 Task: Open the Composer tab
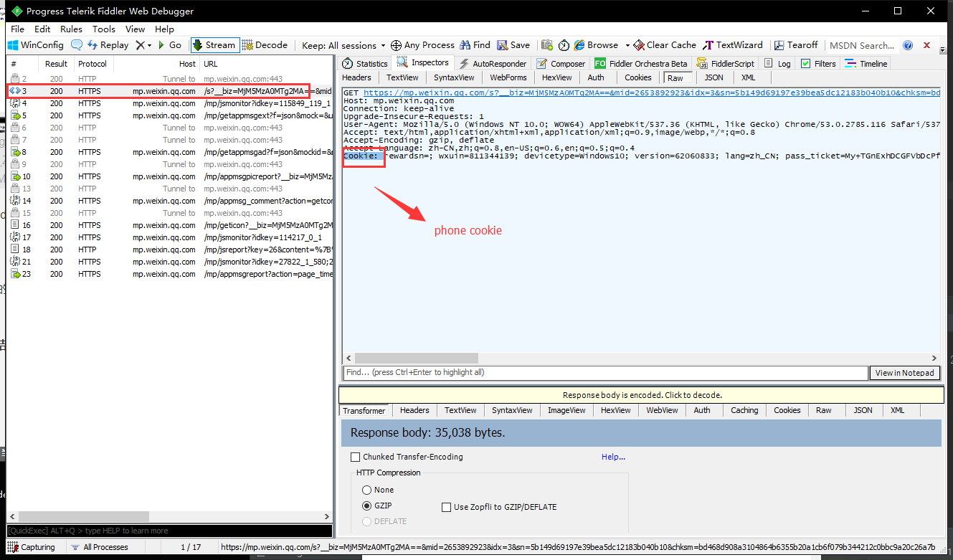(561, 64)
